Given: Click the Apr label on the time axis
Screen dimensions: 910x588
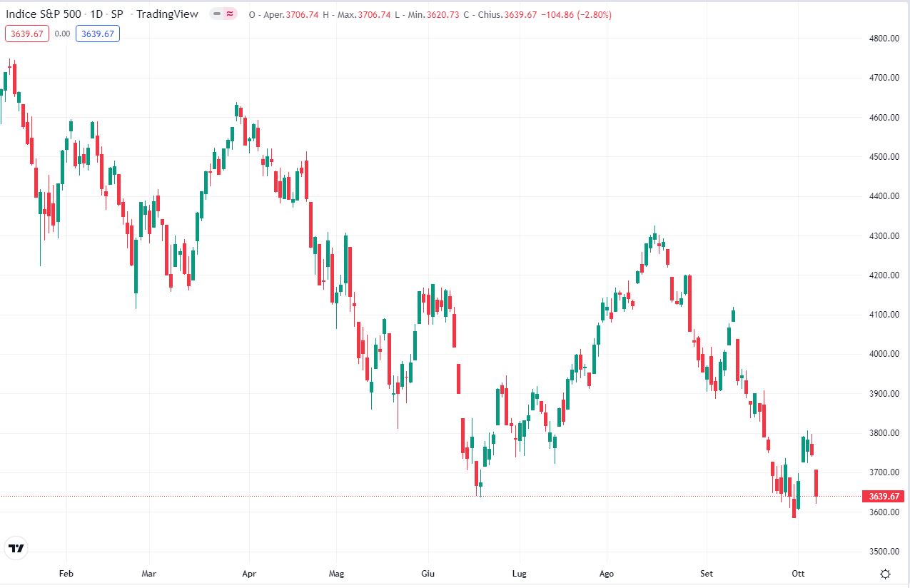Looking at the screenshot, I should [249, 573].
